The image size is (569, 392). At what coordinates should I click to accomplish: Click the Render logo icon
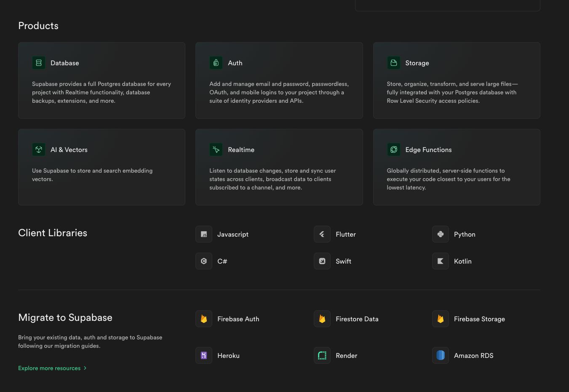322,355
